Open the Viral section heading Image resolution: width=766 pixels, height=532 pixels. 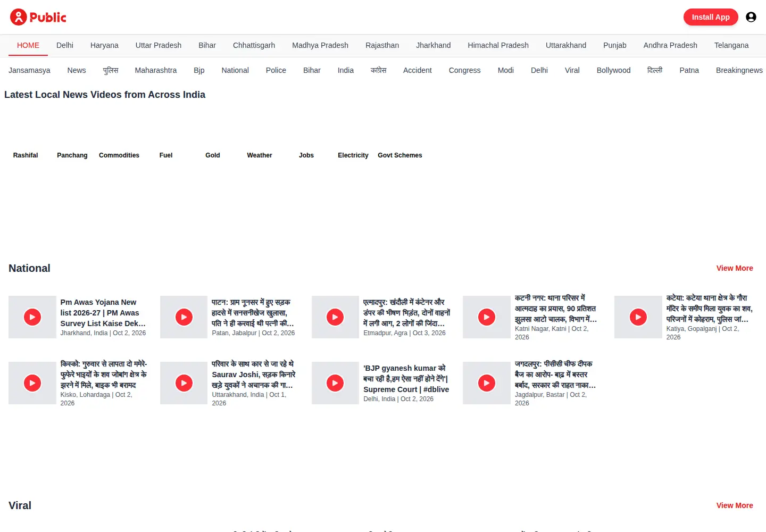(x=20, y=505)
